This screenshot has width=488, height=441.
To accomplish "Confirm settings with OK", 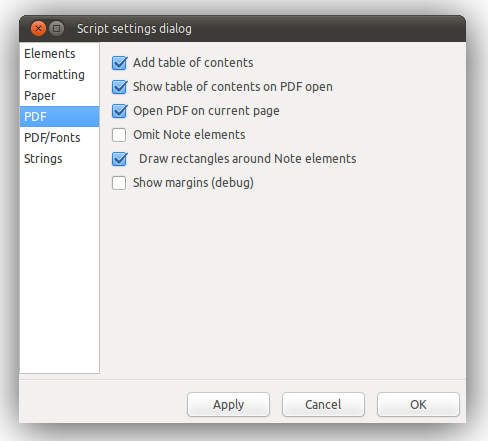I will 418,405.
